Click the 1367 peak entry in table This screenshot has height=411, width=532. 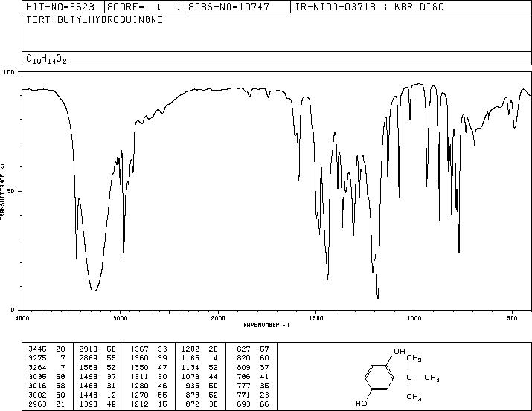(x=149, y=349)
